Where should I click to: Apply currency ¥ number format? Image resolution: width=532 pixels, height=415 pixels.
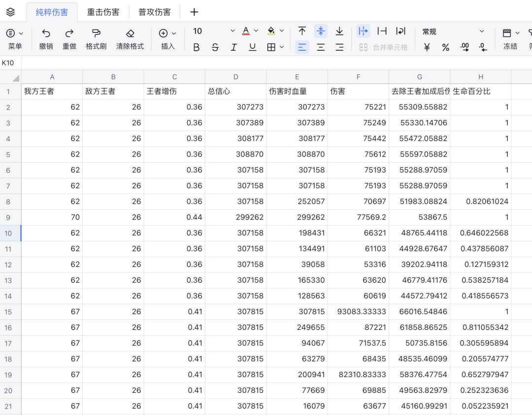[x=427, y=47]
